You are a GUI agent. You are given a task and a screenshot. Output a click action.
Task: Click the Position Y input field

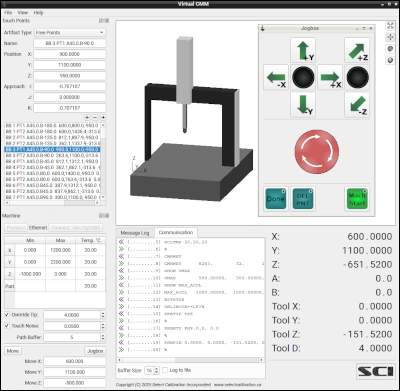pos(70,65)
